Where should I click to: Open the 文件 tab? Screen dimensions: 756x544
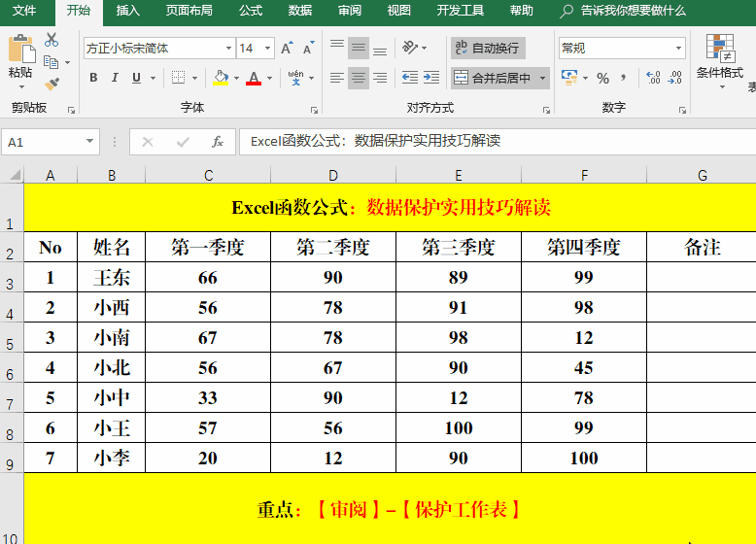click(x=24, y=11)
